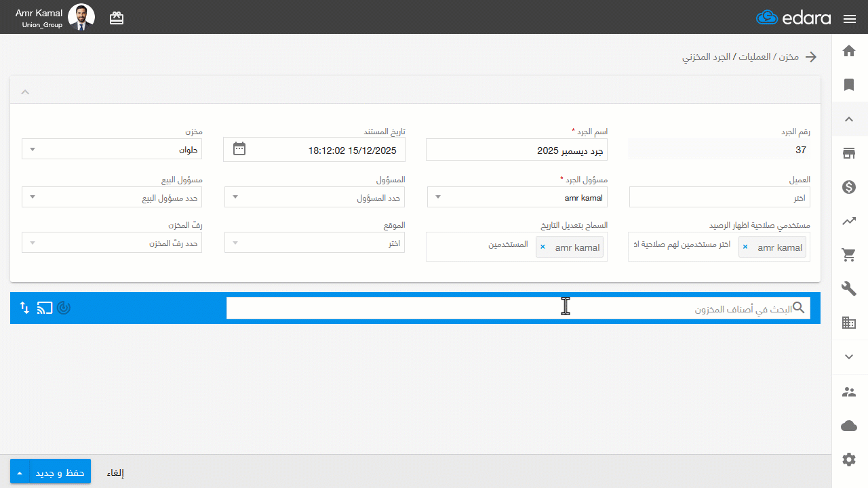Open the مسؤول البيع dropdown
The image size is (868, 488).
(x=112, y=197)
